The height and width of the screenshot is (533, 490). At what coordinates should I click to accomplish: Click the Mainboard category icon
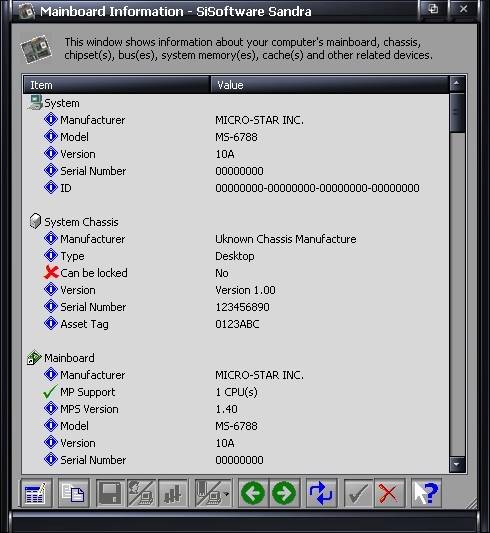tap(34, 358)
